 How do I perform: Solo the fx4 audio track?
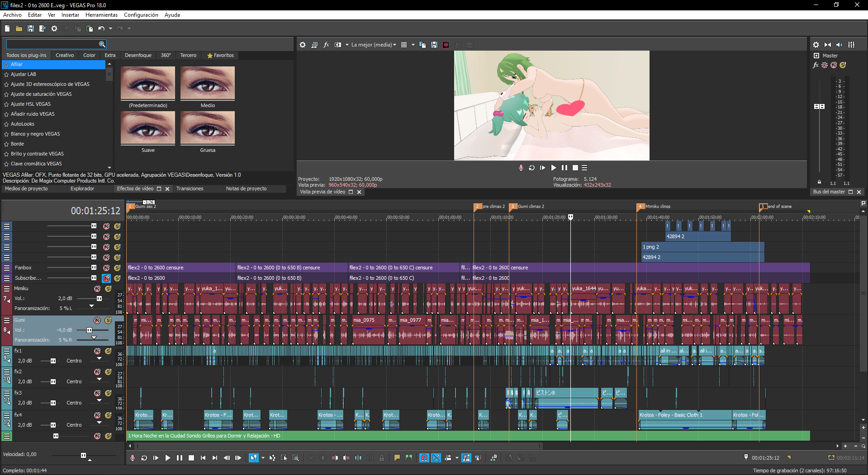coord(108,415)
